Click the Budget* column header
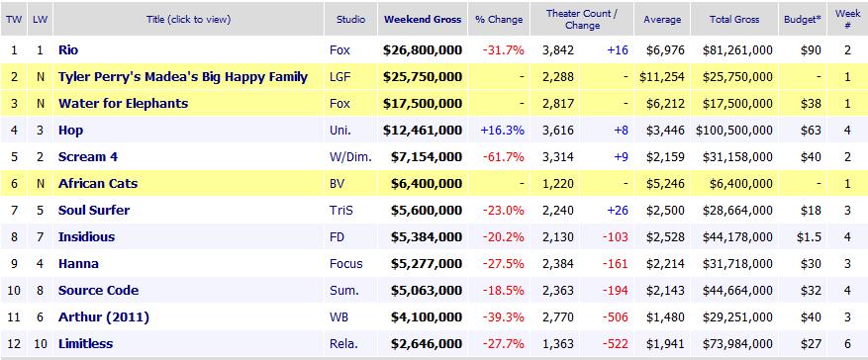Screen dimensions: 868x360 point(803,20)
